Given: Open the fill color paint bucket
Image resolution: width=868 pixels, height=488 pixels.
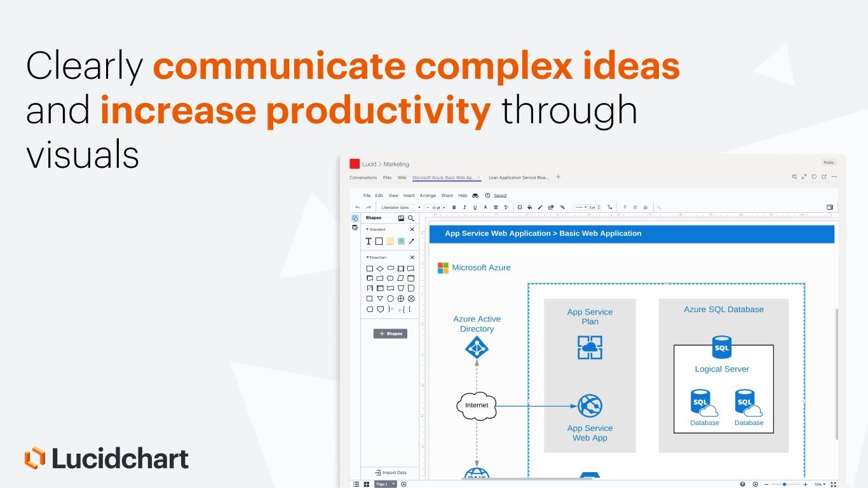Looking at the screenshot, I should [x=529, y=207].
